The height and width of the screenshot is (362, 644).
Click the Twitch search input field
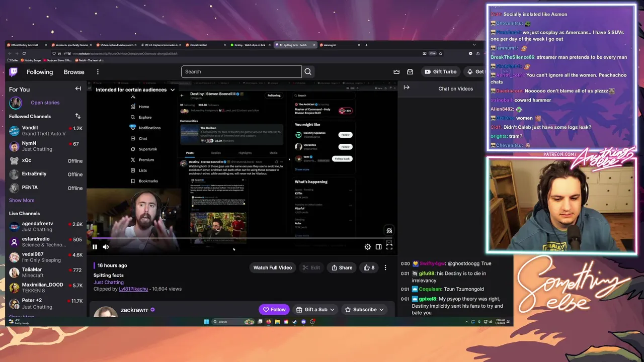[x=242, y=72]
